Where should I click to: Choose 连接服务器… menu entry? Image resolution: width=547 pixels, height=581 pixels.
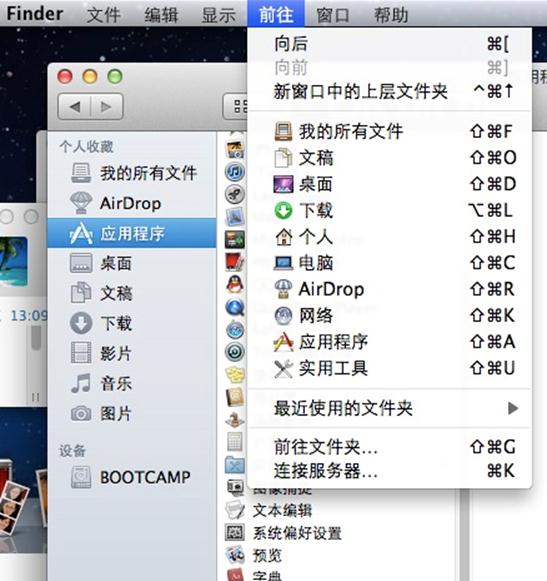[390, 471]
